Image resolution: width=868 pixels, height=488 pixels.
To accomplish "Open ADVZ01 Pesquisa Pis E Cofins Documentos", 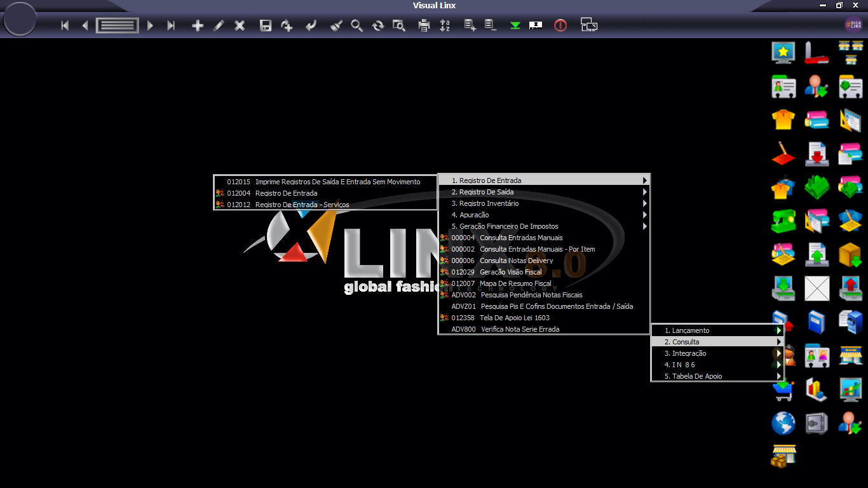I will pos(544,306).
